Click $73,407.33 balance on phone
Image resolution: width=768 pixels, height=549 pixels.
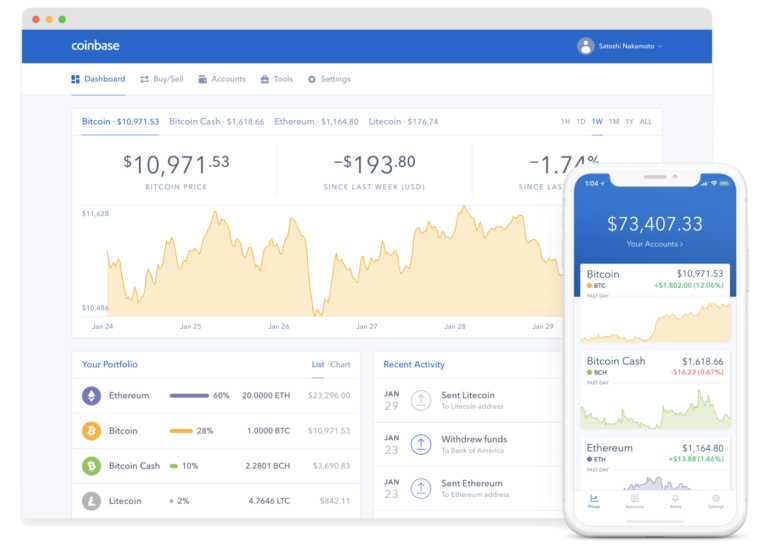tap(654, 224)
